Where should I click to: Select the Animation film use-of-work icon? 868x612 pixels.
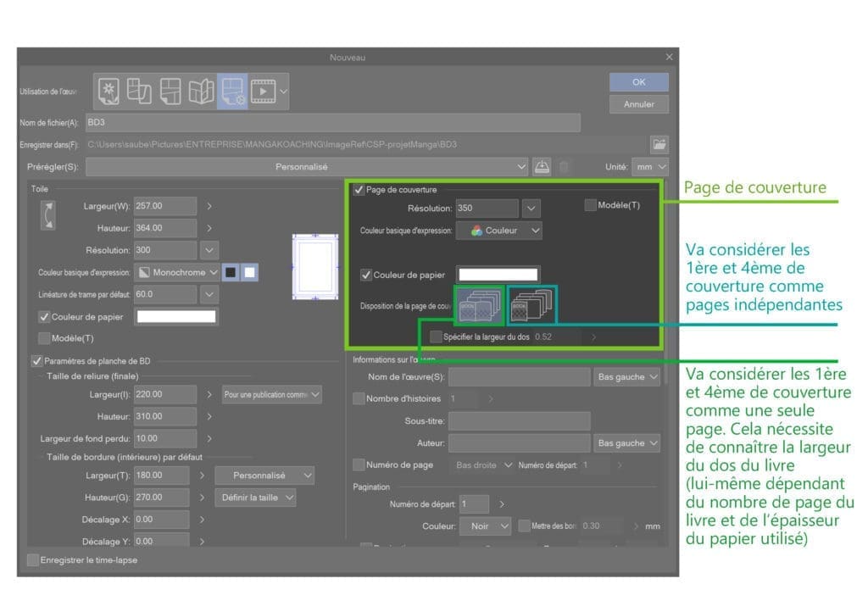point(263,91)
